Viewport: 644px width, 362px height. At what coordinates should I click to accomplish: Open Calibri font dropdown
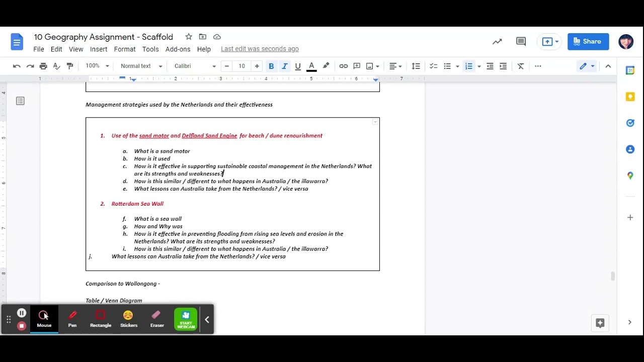pos(195,66)
